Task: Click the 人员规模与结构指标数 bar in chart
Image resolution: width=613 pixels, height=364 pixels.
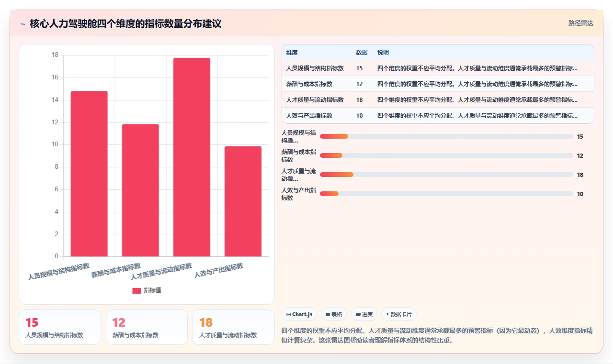Action: coord(89,174)
